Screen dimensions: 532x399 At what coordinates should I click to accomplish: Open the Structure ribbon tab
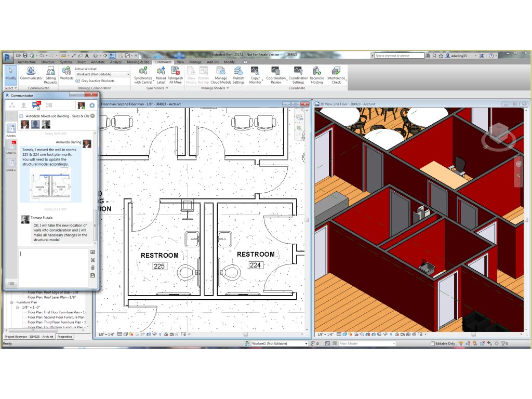point(48,62)
